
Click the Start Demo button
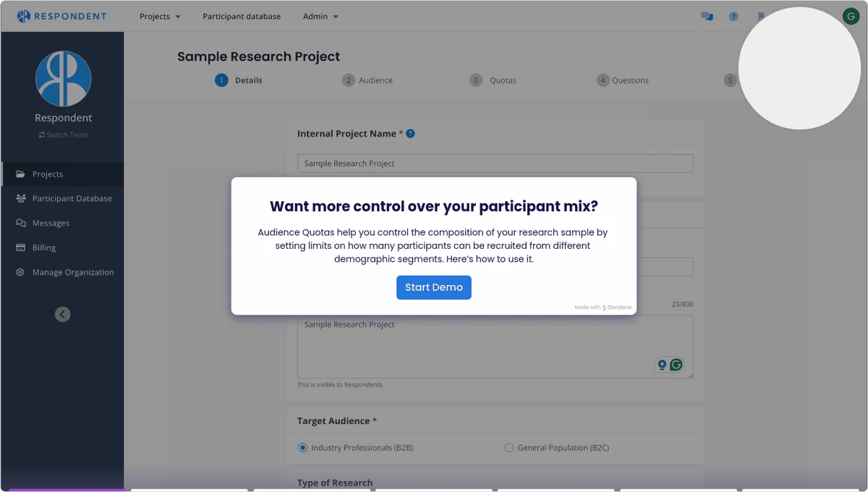[433, 287]
